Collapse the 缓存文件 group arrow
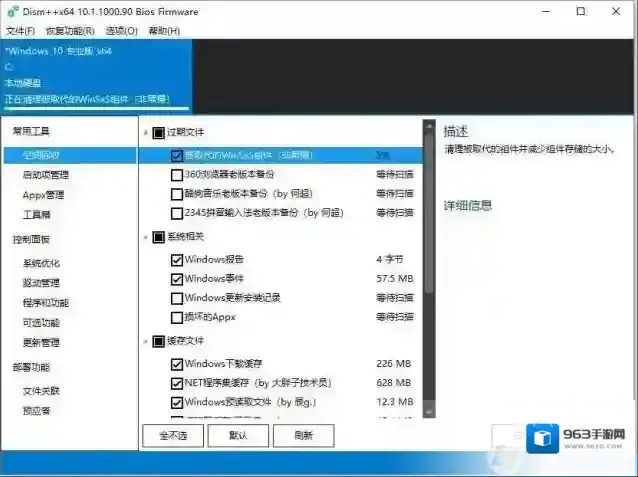The image size is (638, 477). [146, 342]
